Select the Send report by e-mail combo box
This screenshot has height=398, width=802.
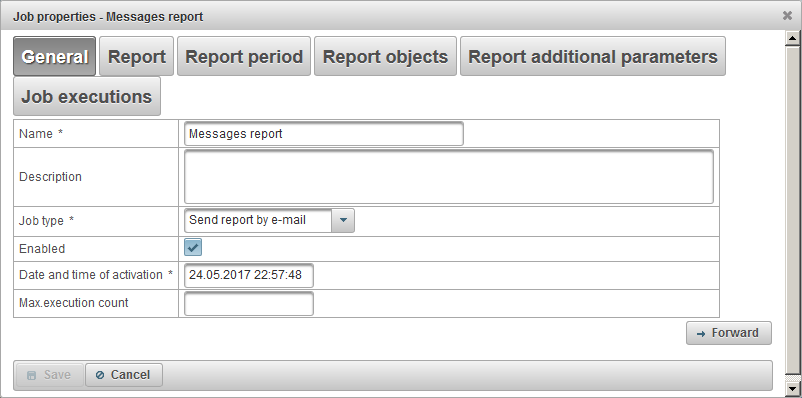tap(269, 220)
